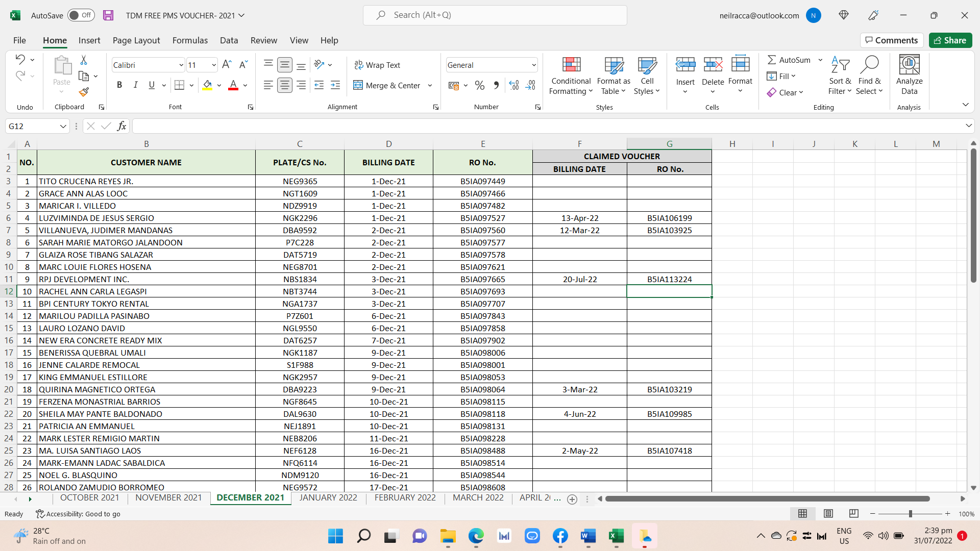Image resolution: width=980 pixels, height=551 pixels.
Task: Click the Merge & Center icon
Action: tap(358, 85)
